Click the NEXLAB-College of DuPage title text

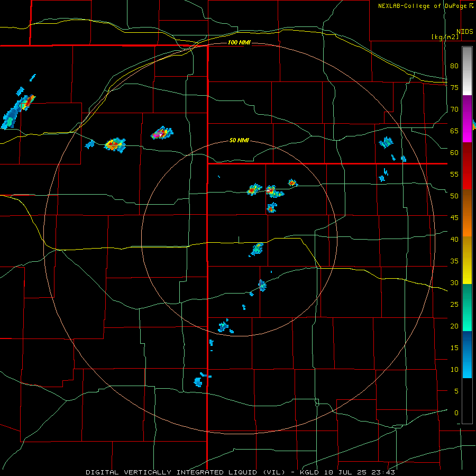tap(423, 6)
